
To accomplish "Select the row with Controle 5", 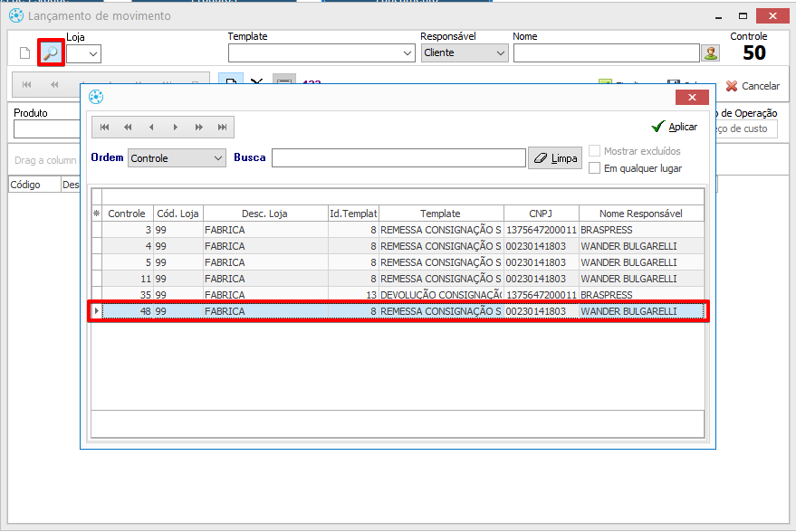I will [x=398, y=262].
